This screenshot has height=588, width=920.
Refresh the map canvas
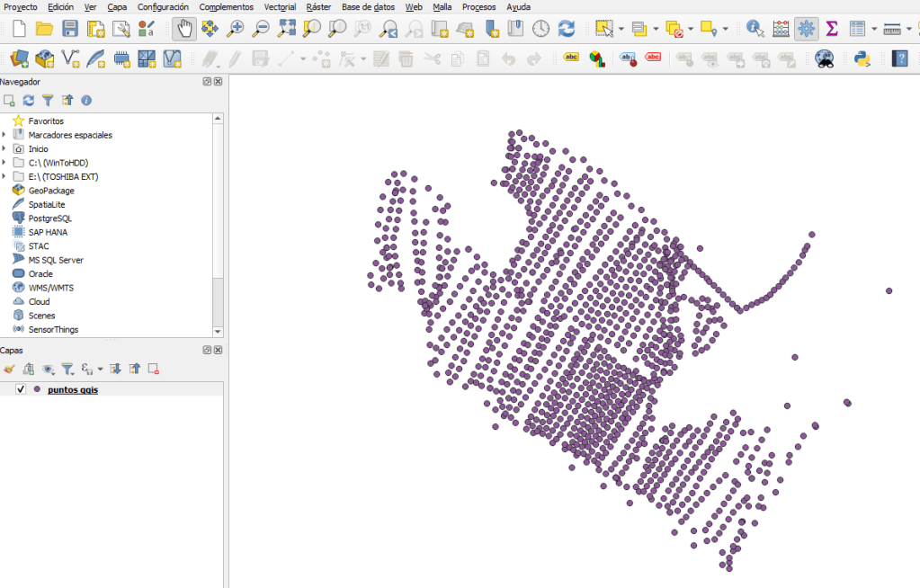[567, 29]
